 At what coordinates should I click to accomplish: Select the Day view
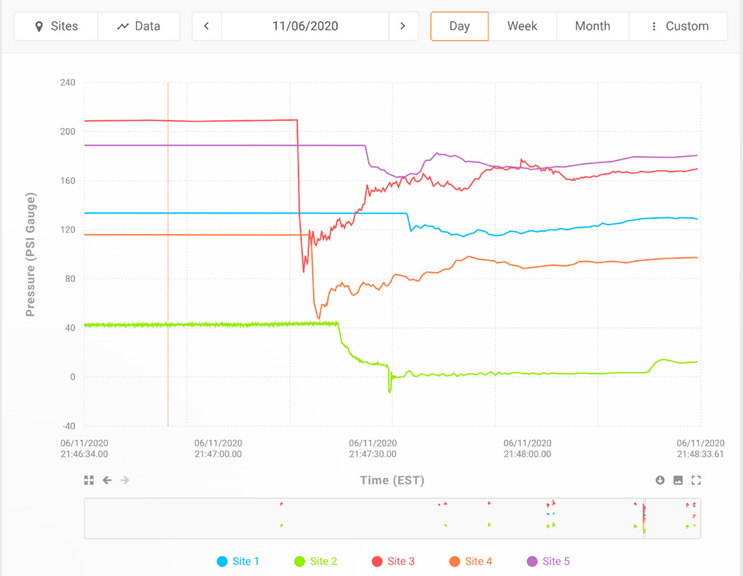tap(459, 26)
